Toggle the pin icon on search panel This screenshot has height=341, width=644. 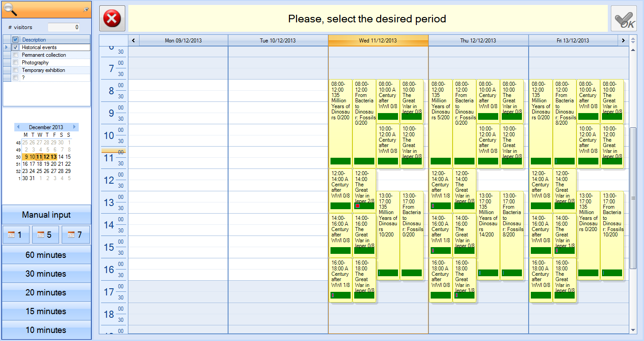click(x=86, y=9)
